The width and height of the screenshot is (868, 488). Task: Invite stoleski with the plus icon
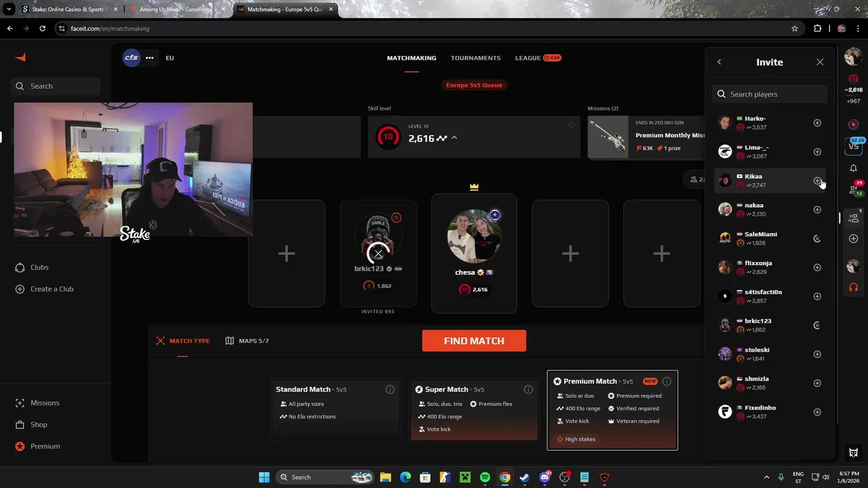(817, 354)
